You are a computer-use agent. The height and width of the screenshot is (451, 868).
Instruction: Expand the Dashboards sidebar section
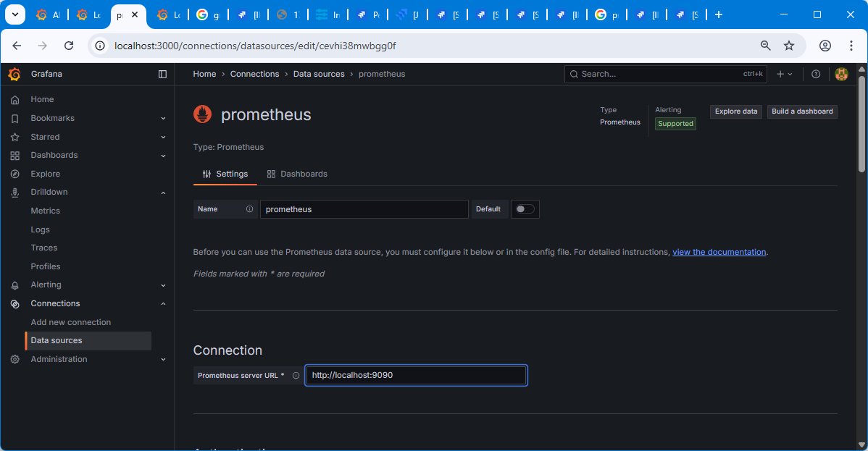point(163,156)
